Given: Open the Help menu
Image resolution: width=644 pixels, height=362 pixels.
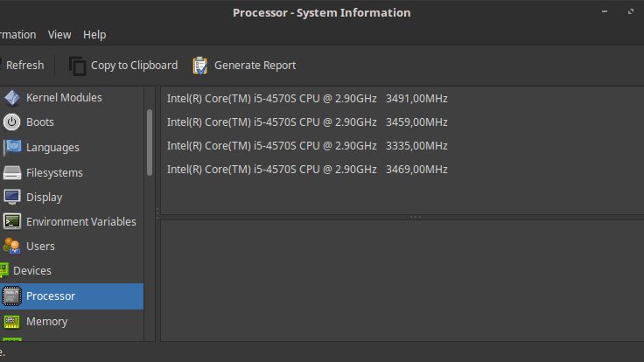Looking at the screenshot, I should pos(94,35).
